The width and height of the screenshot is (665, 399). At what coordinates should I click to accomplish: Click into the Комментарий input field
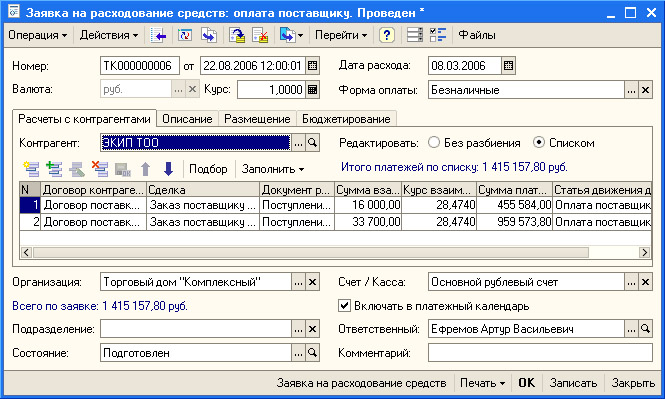tap(540, 353)
